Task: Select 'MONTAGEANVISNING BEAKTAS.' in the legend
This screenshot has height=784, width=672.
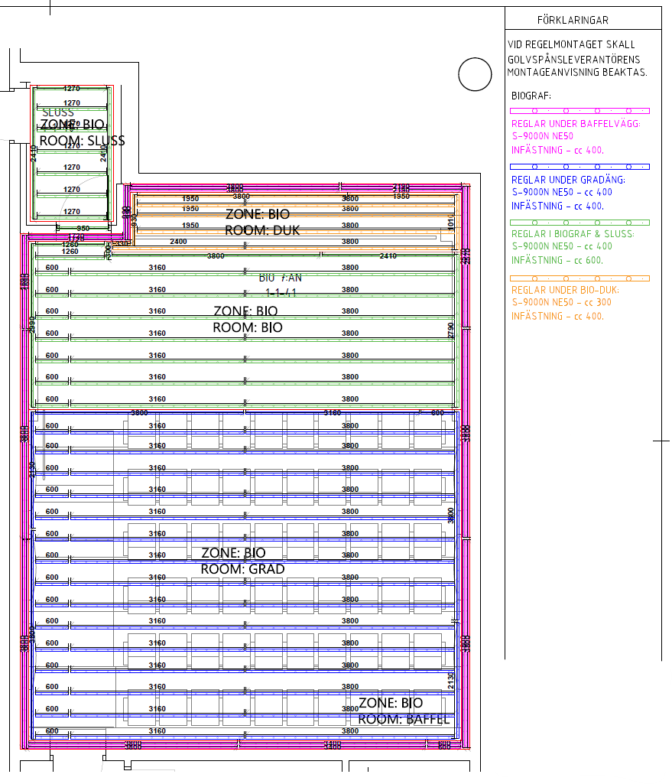Action: [x=577, y=73]
